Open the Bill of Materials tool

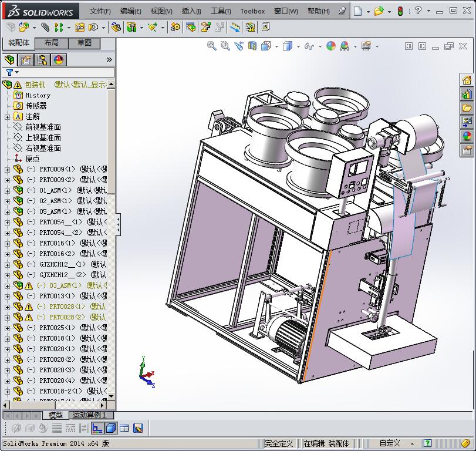(191, 28)
